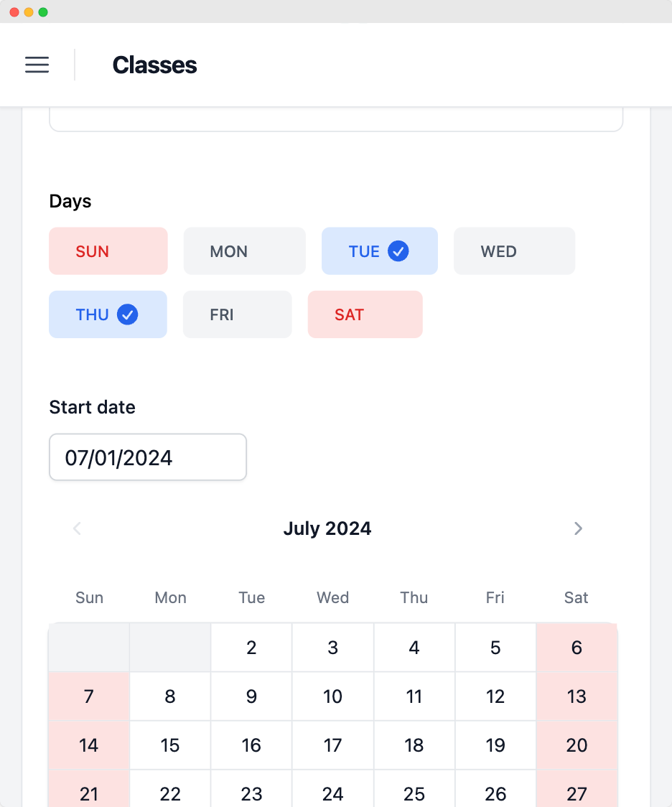
Task: Pick July 18 on the calendar
Action: tap(414, 745)
